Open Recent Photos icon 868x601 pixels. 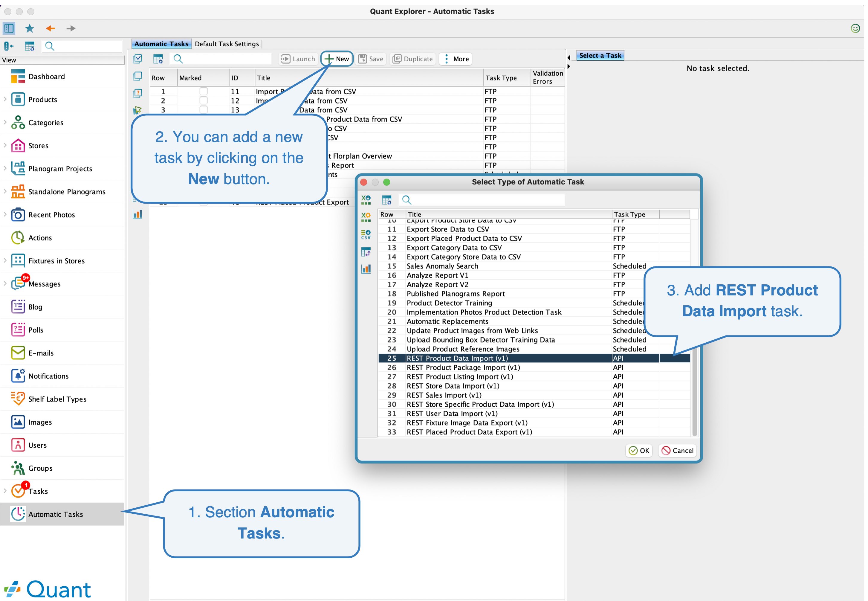coord(18,215)
